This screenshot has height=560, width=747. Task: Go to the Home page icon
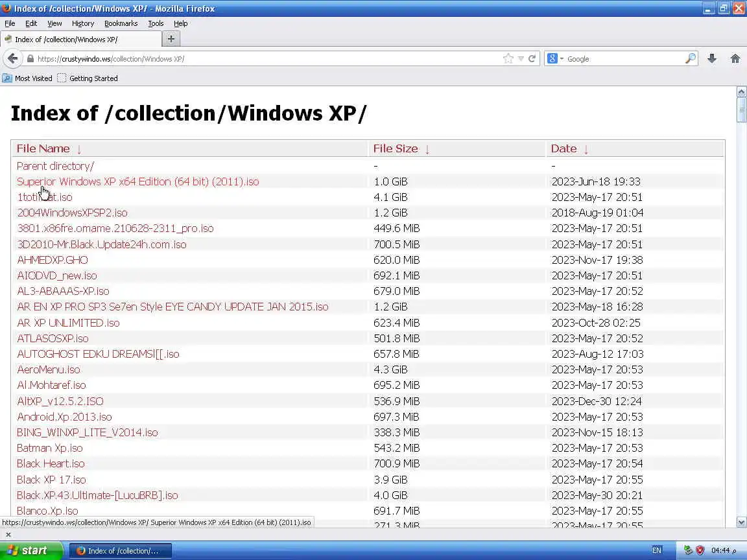pos(735,58)
